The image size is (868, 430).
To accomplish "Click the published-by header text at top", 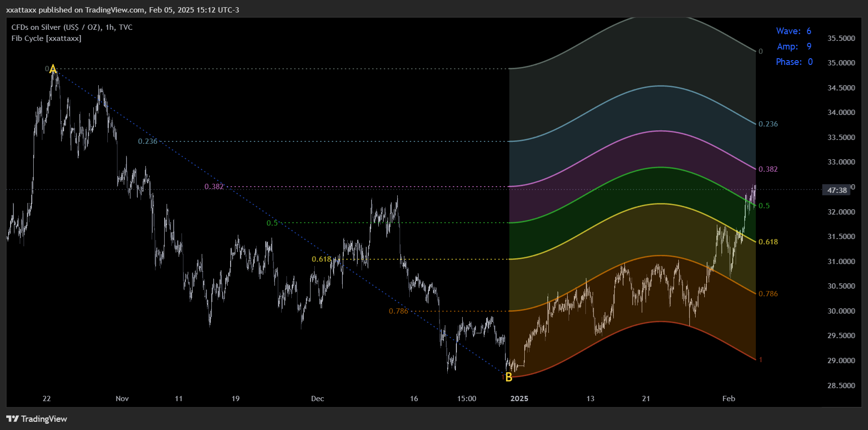I will point(123,10).
